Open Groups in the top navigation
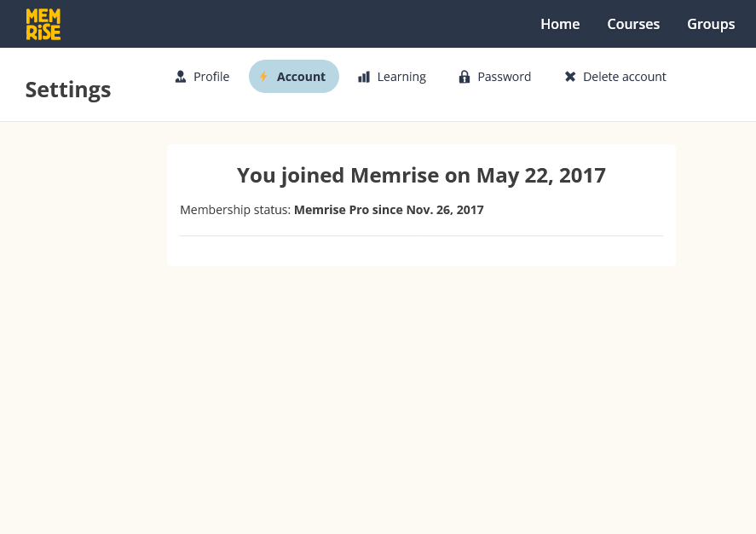 [711, 24]
